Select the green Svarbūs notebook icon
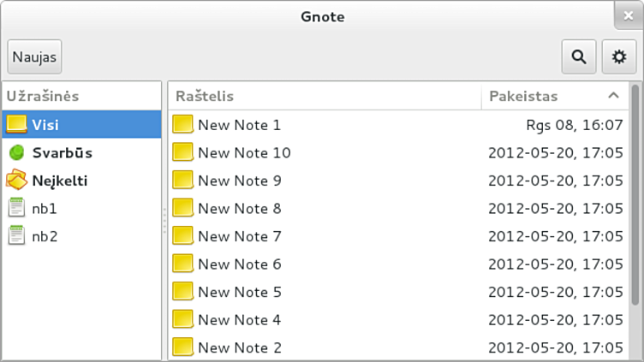The image size is (644, 362). pos(16,153)
